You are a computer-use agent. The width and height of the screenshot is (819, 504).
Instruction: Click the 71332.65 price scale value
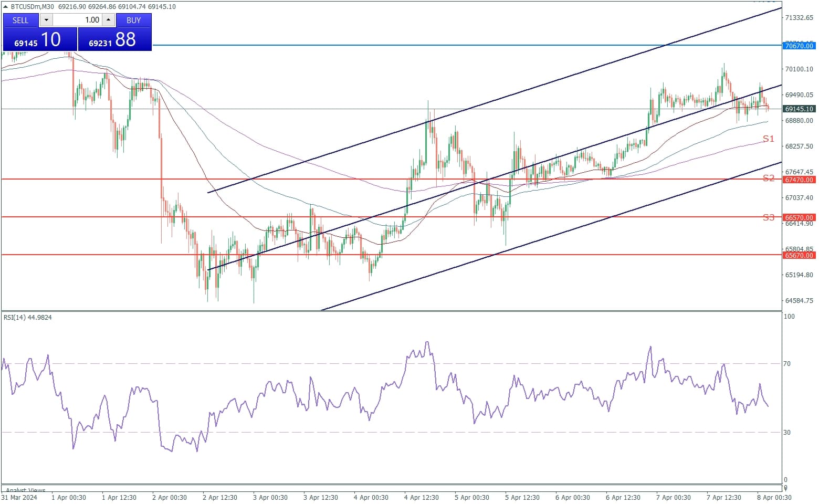tap(799, 18)
